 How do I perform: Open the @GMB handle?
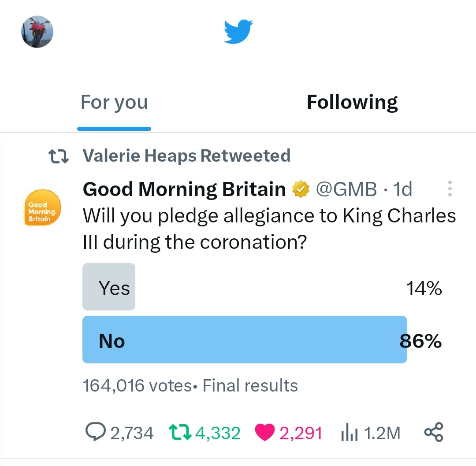pos(346,189)
